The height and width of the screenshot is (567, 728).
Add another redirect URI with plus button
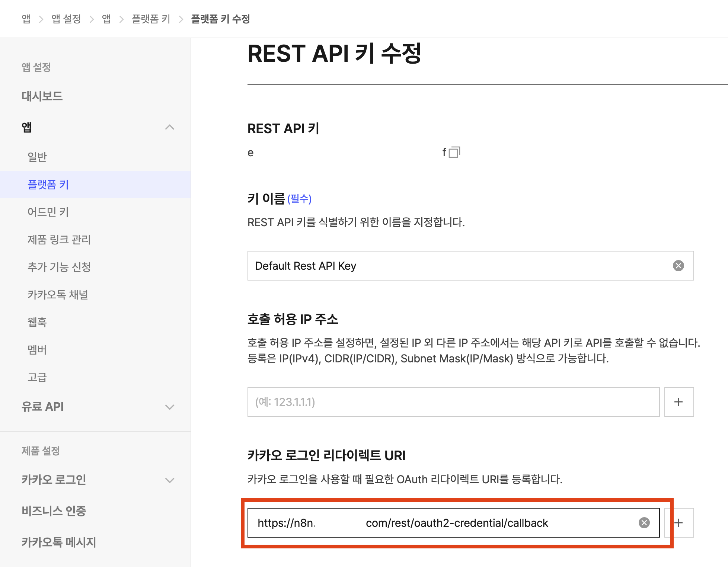pyautogui.click(x=679, y=523)
